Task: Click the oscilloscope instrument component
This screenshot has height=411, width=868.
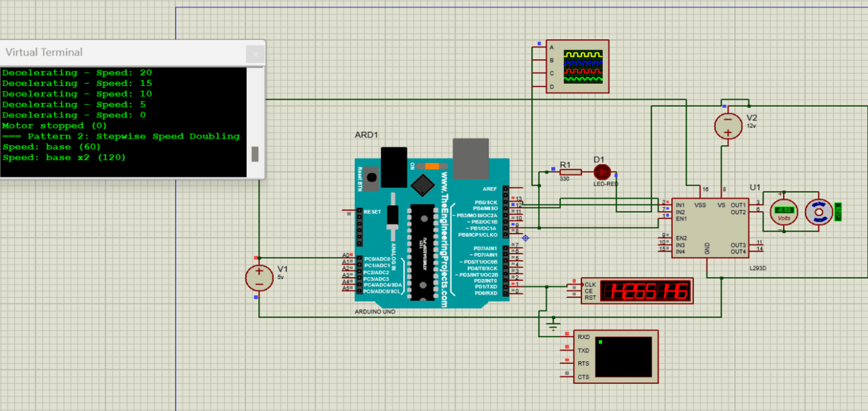Action: tap(577, 67)
